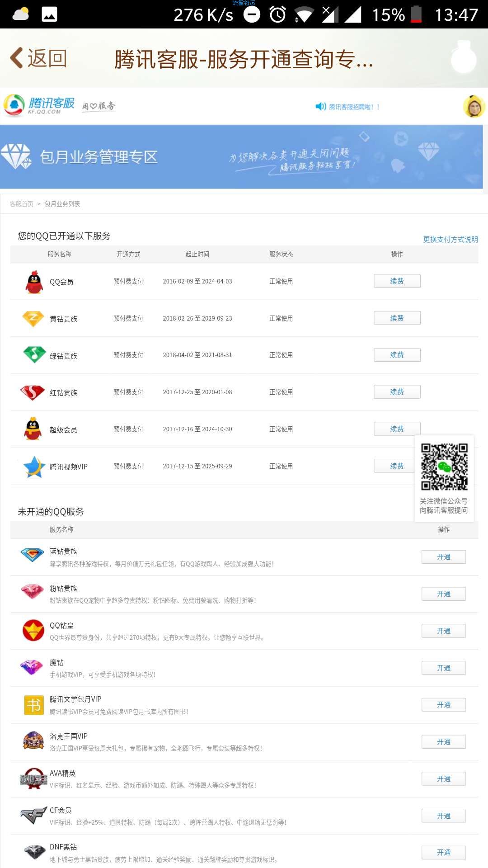Open the white bug report icon
Viewport: 488px width, 868px height.
[x=464, y=57]
